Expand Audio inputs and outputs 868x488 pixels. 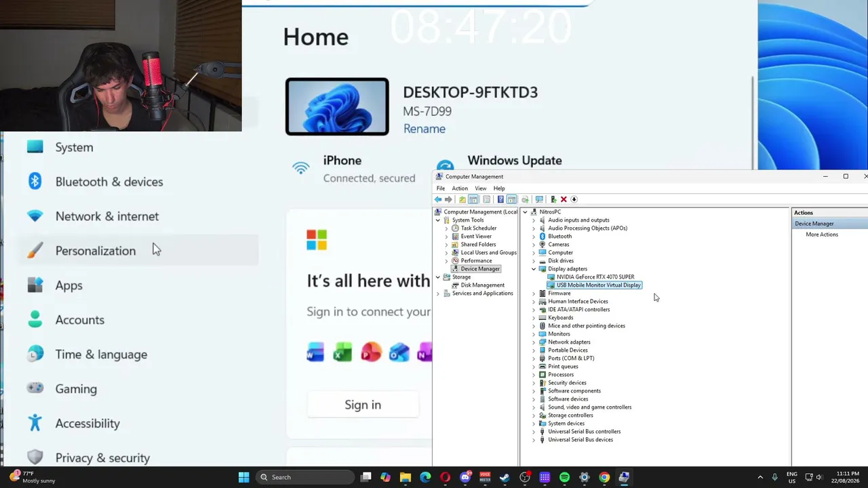[534, 220]
